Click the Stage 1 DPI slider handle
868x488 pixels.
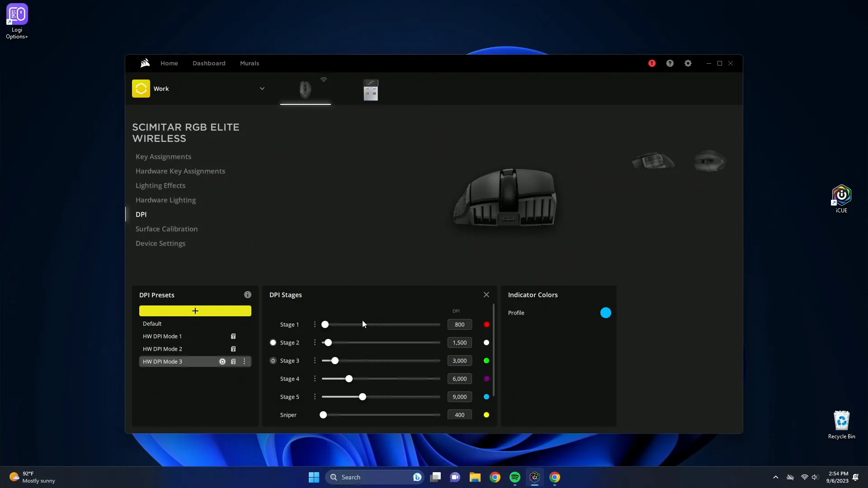(325, 324)
